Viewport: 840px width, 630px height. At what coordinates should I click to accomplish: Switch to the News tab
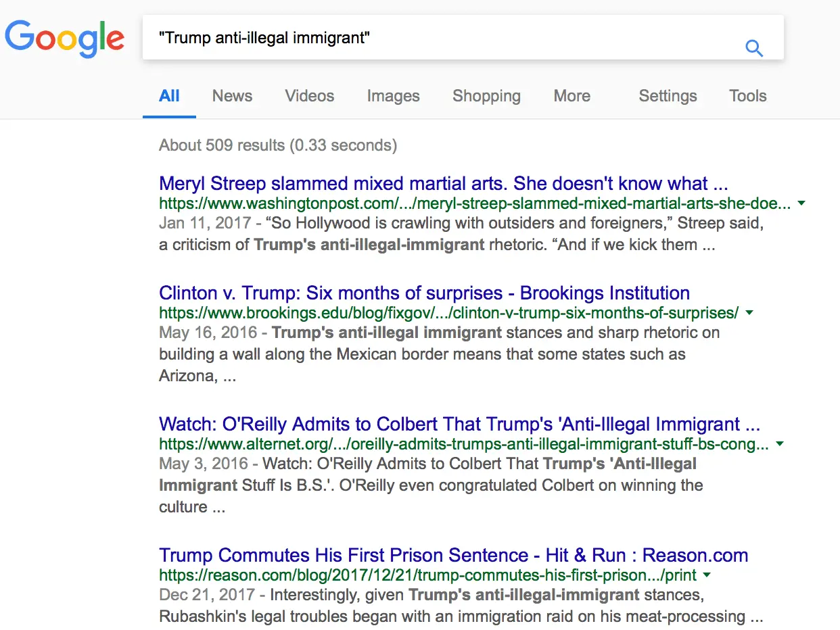[232, 96]
